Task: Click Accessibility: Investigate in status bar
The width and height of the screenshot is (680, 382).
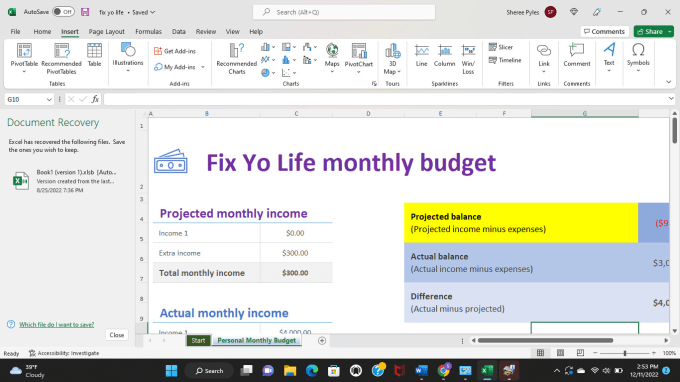Action: tap(64, 353)
